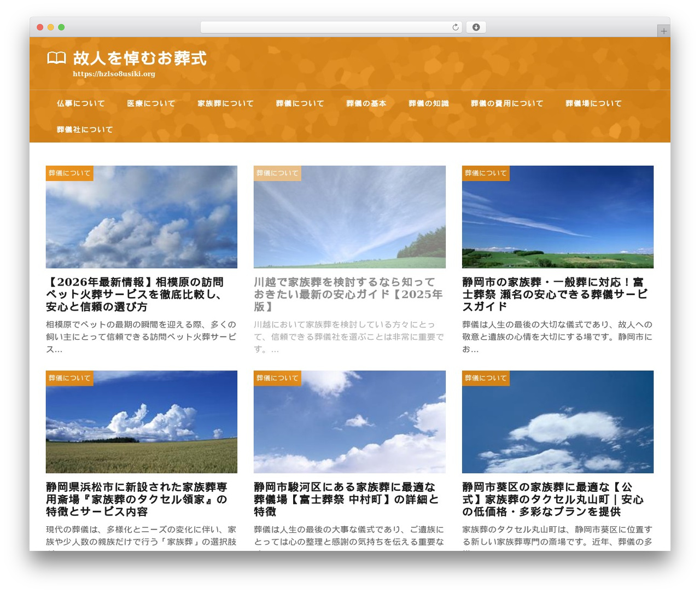Click the 葬儀について tag on the 浜松市 article

click(69, 378)
